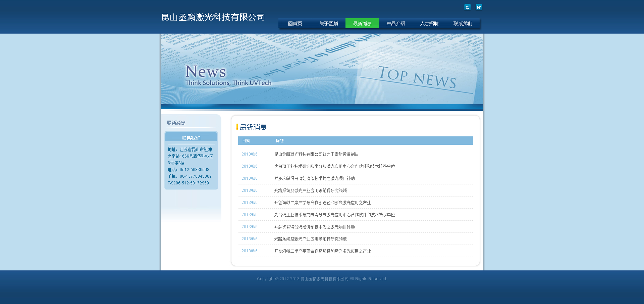This screenshot has width=644, height=304.
Task: Open first 并多次获得台湾经济部技术处 article
Action: pyautogui.click(x=314, y=178)
